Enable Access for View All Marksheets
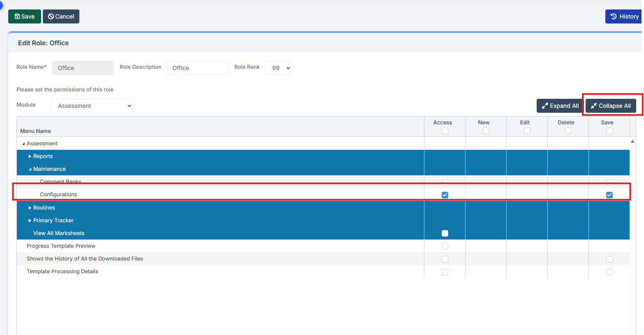The image size is (644, 335). click(x=445, y=233)
